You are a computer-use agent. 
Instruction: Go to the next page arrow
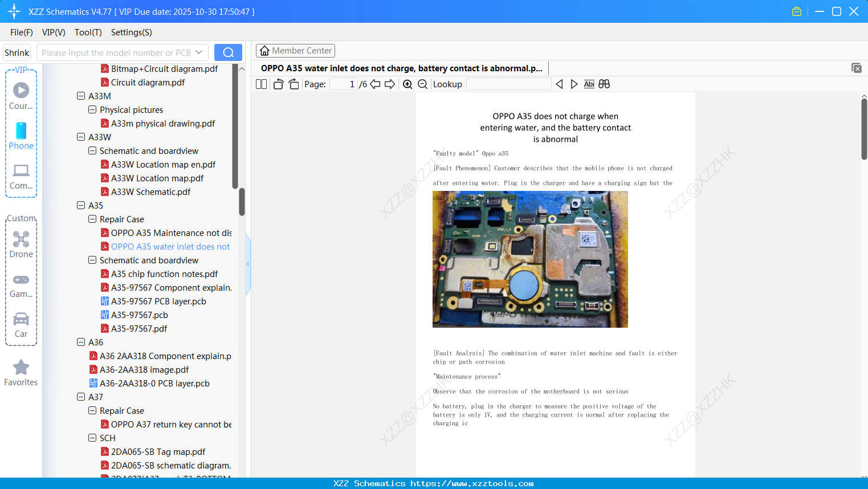tap(390, 84)
